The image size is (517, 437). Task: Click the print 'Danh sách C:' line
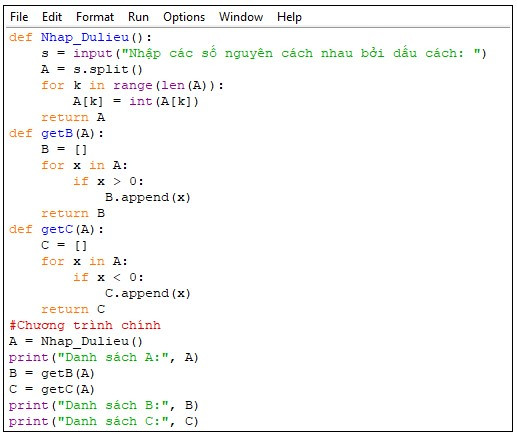(104, 421)
